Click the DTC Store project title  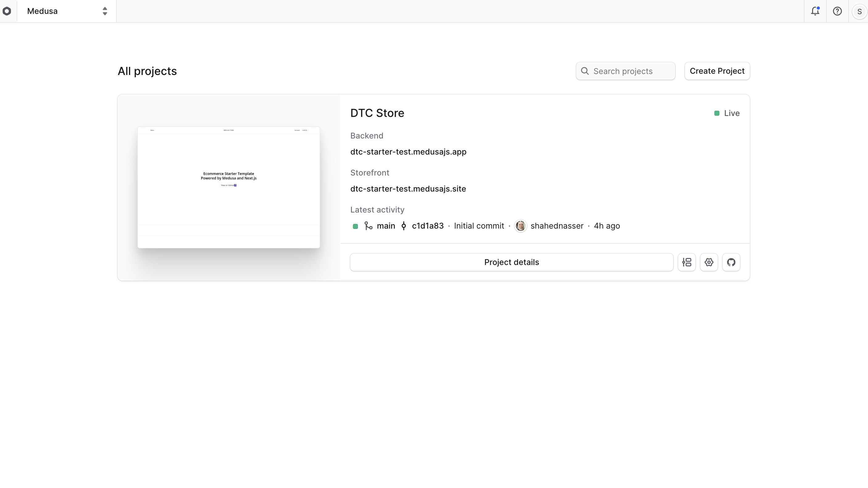tap(377, 113)
